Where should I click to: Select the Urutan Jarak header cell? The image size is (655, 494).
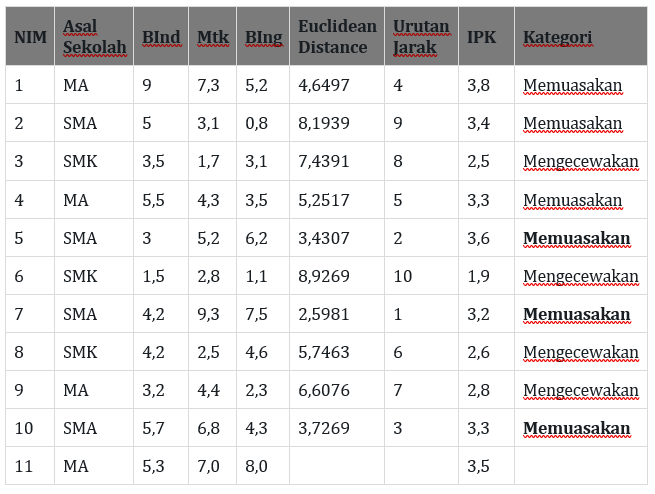click(x=421, y=37)
